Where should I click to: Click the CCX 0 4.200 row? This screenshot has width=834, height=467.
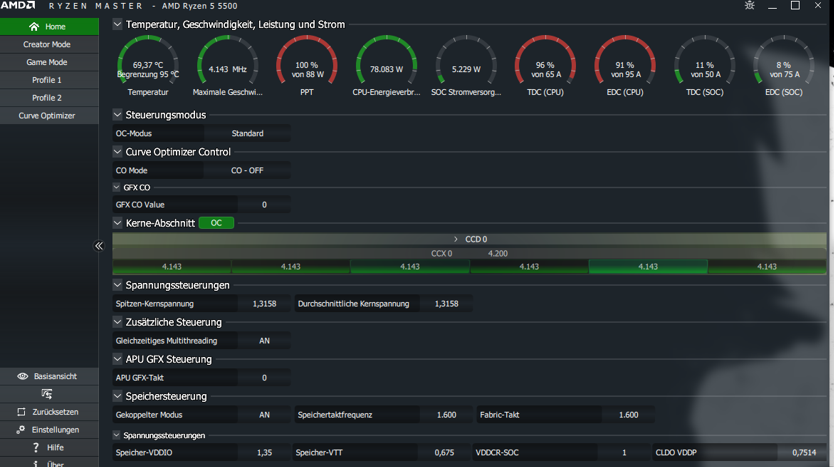(x=469, y=254)
